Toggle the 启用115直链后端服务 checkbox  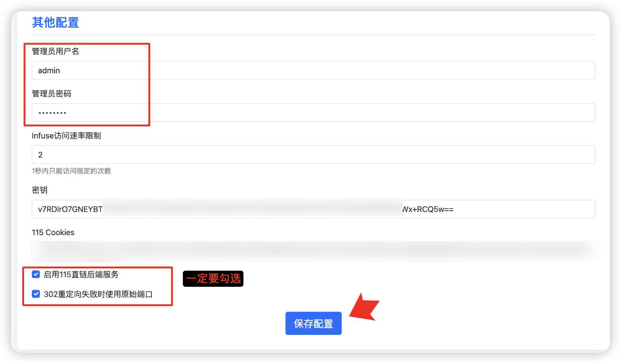(x=36, y=274)
